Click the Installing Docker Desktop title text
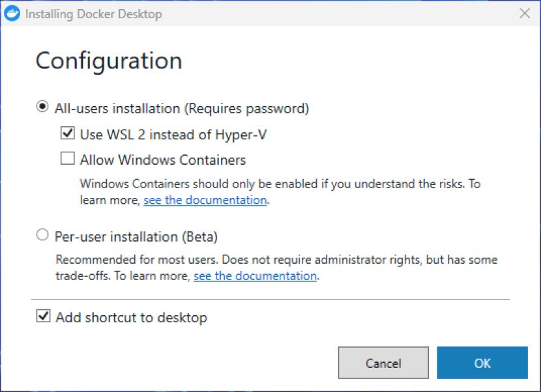 [x=93, y=14]
